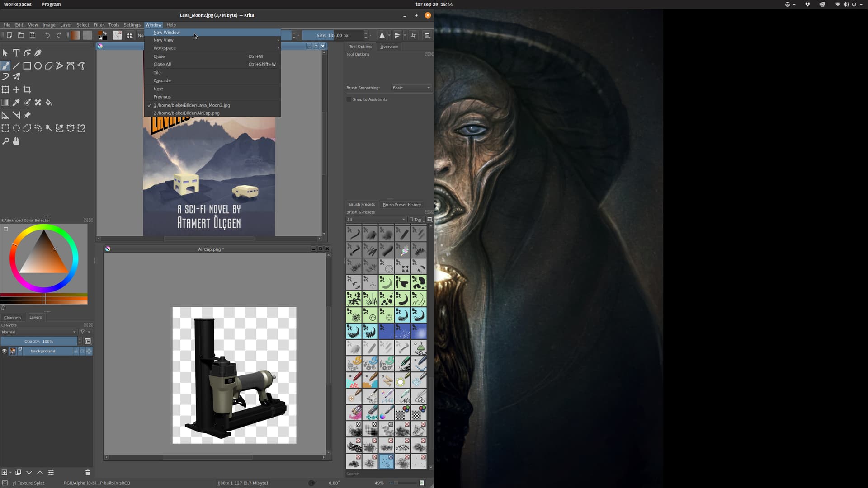Enable the Snap to Assistants checkbox
This screenshot has width=868, height=488.
pos(349,99)
